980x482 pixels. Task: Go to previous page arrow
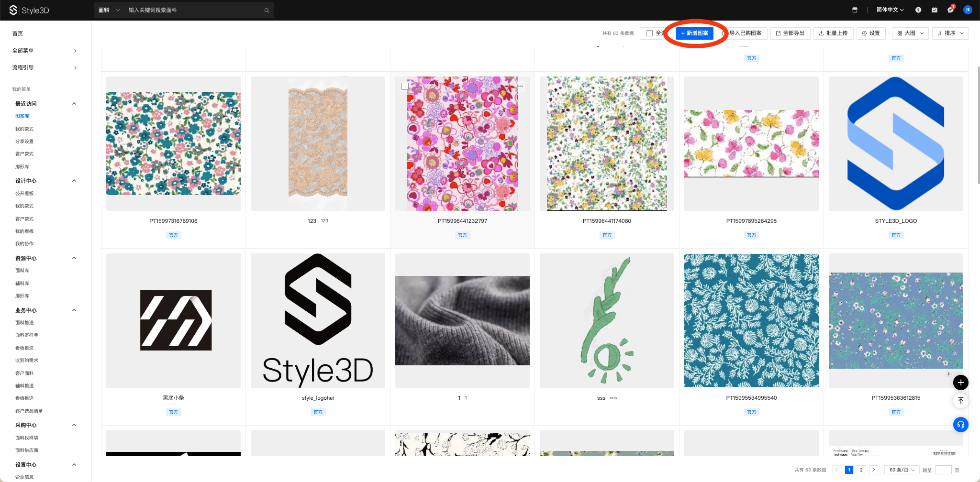pos(837,470)
